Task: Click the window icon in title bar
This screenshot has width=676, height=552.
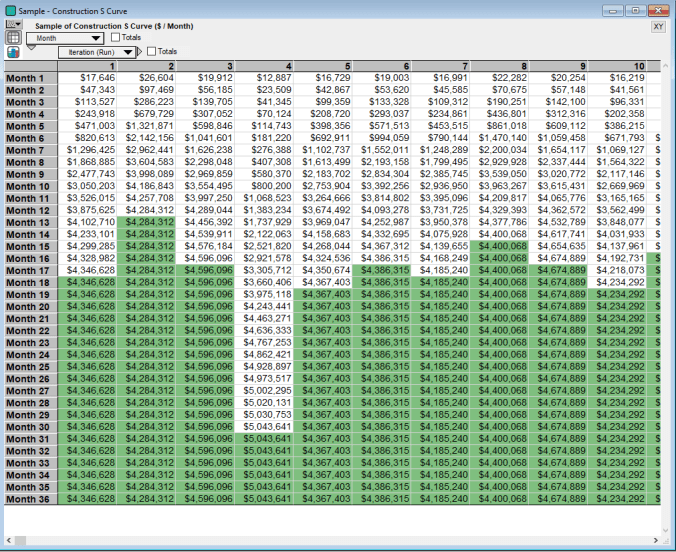Action: [10, 8]
